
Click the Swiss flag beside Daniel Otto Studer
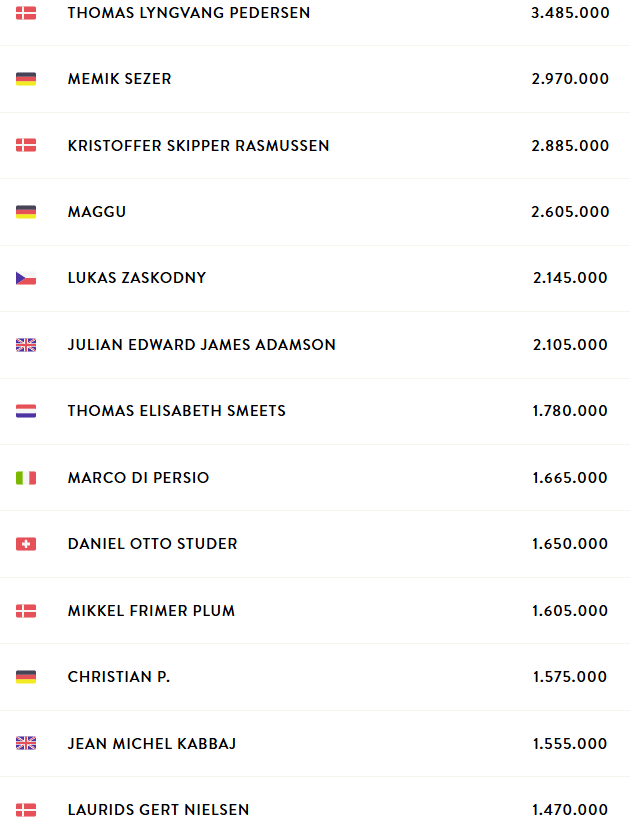(x=26, y=544)
